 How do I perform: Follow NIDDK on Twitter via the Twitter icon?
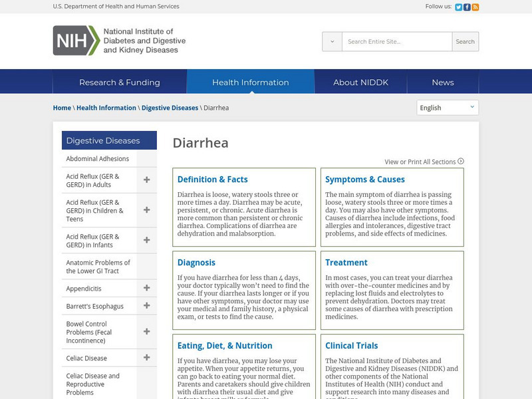(x=457, y=7)
